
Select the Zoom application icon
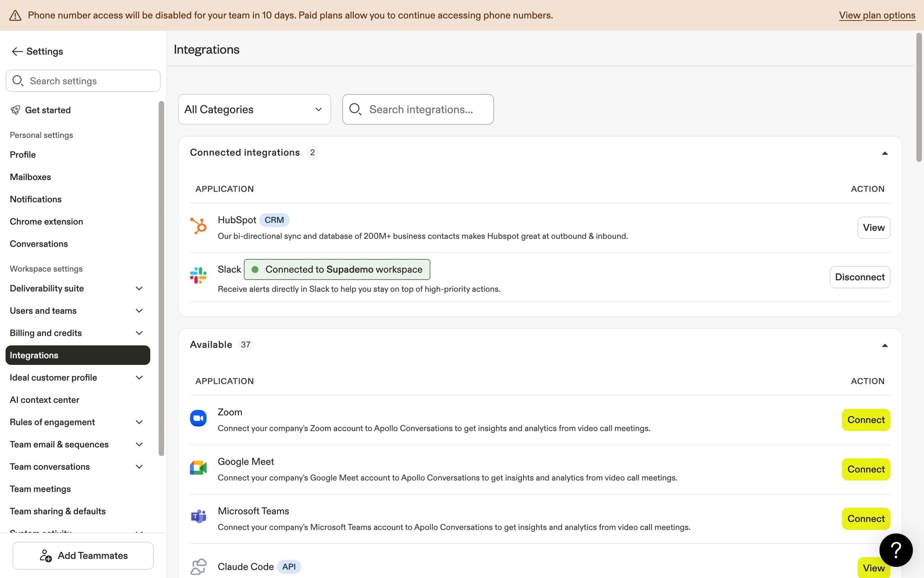click(198, 418)
